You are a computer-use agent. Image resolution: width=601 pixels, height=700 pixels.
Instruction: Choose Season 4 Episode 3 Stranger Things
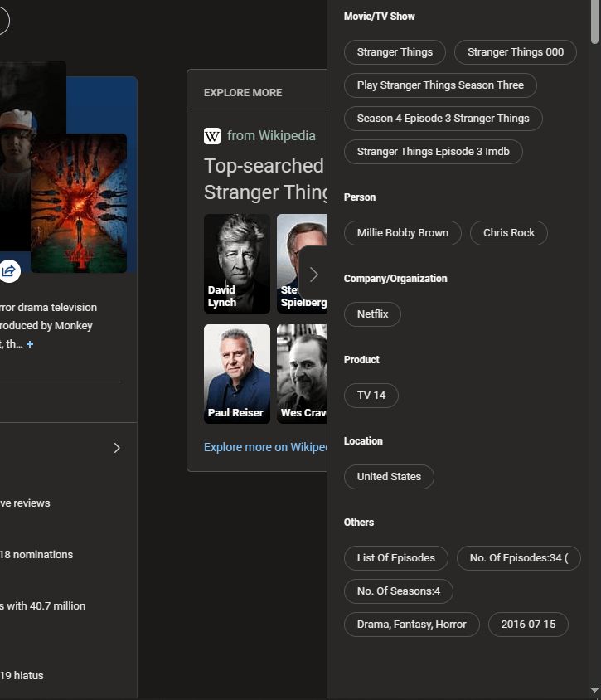tap(443, 119)
